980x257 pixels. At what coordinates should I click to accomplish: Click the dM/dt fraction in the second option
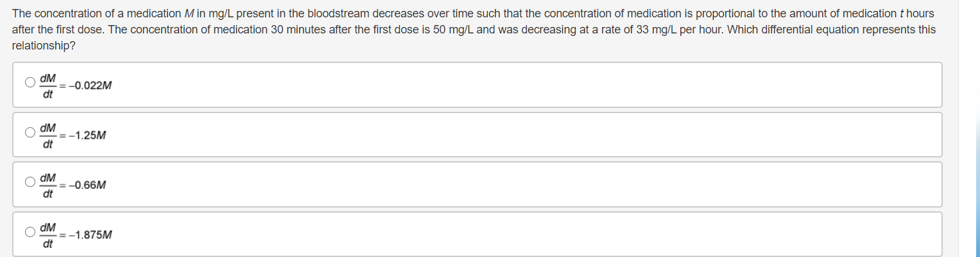pyautogui.click(x=47, y=136)
